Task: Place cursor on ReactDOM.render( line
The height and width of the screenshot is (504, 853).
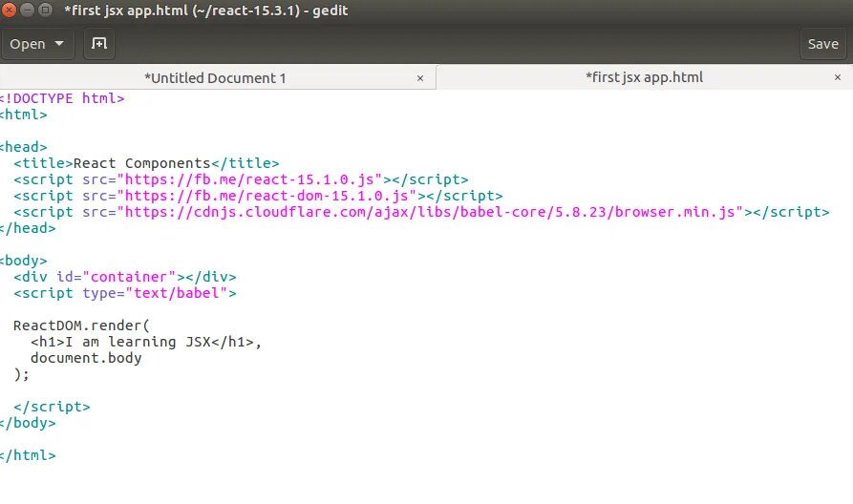Action: coord(81,325)
